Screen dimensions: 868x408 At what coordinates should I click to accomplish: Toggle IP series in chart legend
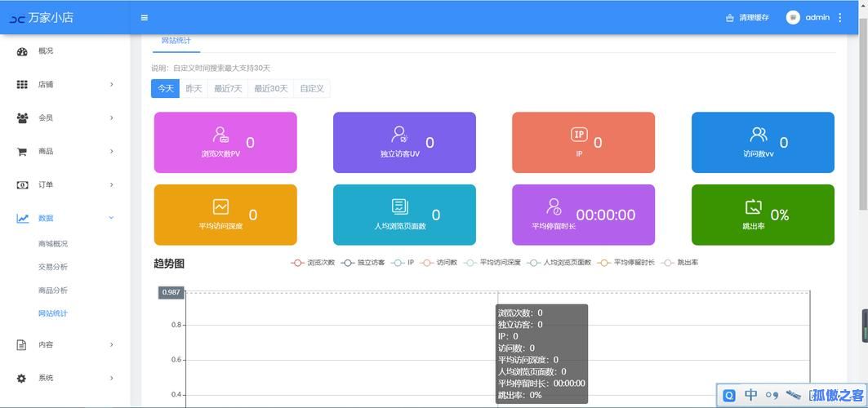tap(403, 263)
